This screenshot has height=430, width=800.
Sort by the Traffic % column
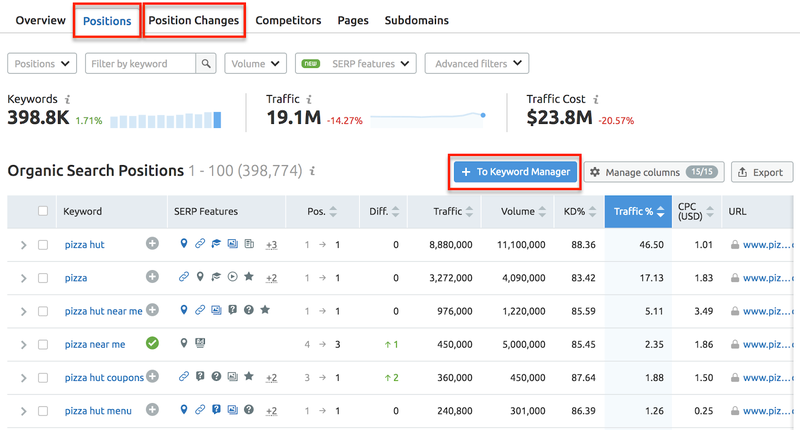[638, 212]
